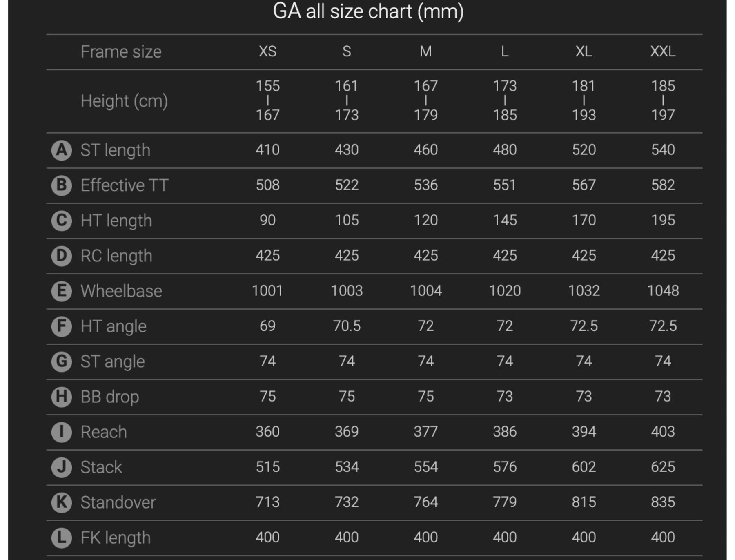Click the Reach value 369 for size S
This screenshot has height=560, width=735.
pyautogui.click(x=347, y=432)
